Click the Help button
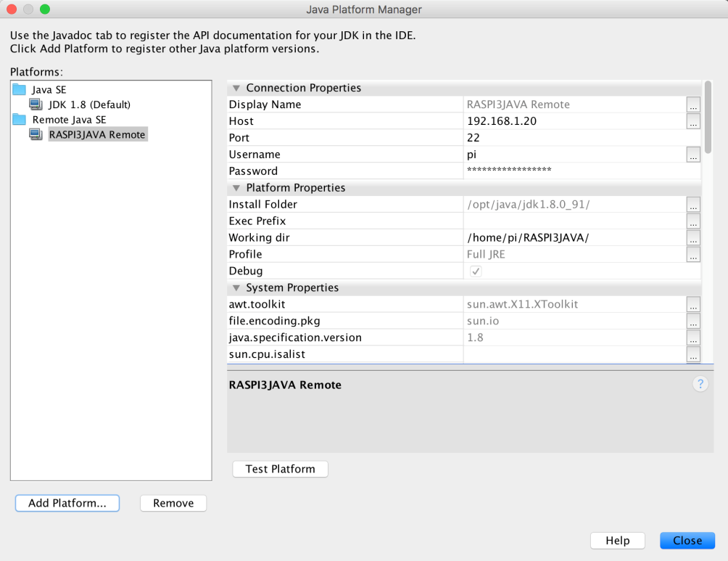This screenshot has height=561, width=728. [618, 541]
